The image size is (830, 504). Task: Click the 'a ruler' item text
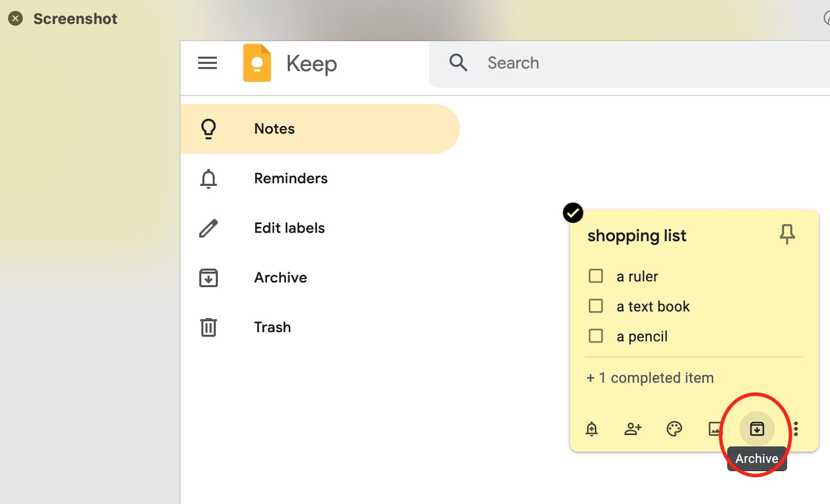[x=637, y=277]
